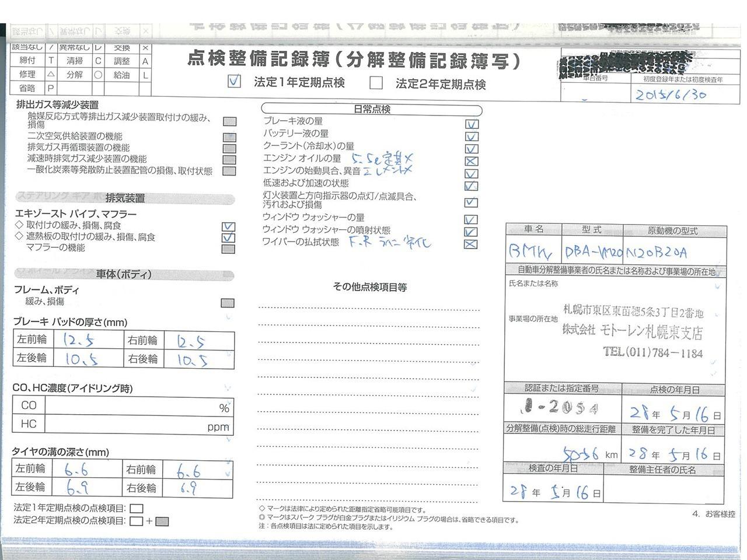Check the 法定2年定期点検 checkbox

click(x=376, y=83)
